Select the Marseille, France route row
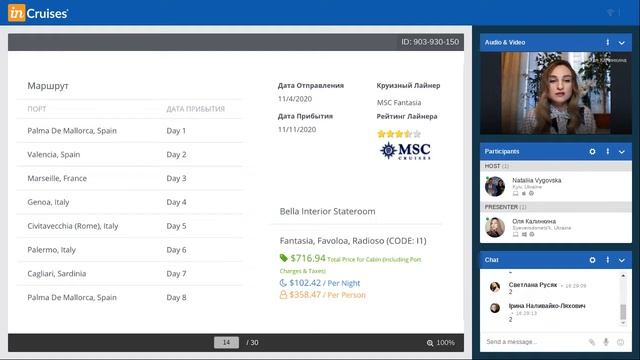 [130, 178]
